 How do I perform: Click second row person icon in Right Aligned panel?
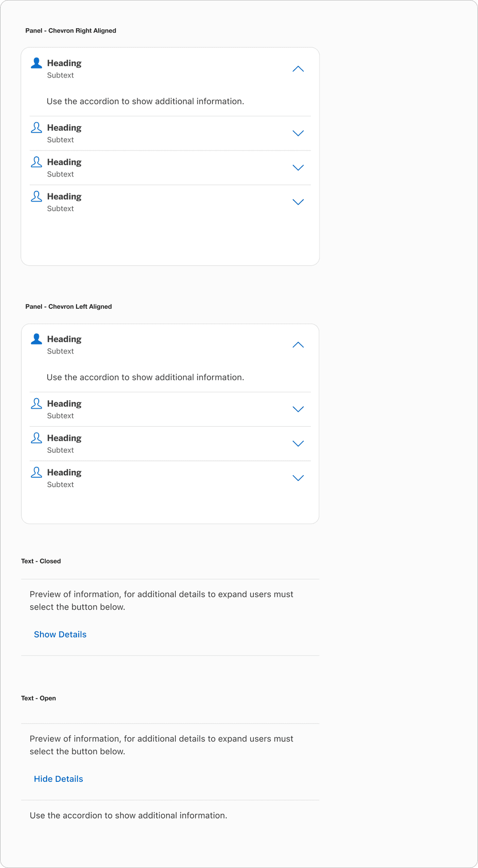(x=36, y=128)
